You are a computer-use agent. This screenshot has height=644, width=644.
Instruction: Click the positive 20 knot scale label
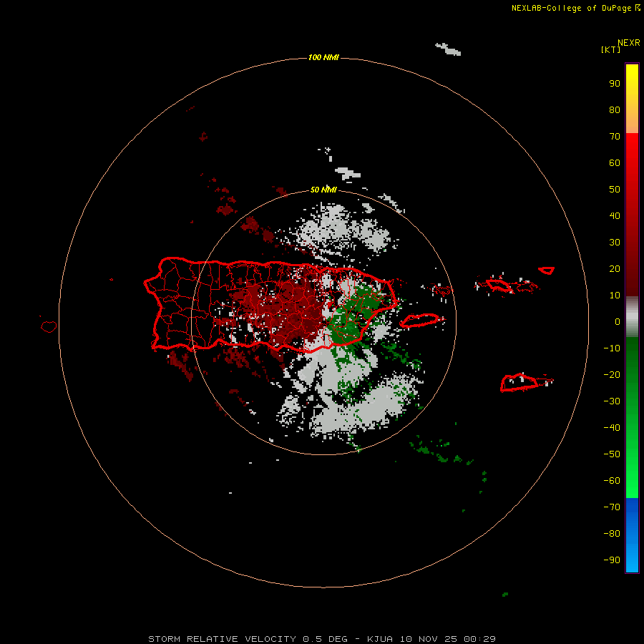coord(615,268)
